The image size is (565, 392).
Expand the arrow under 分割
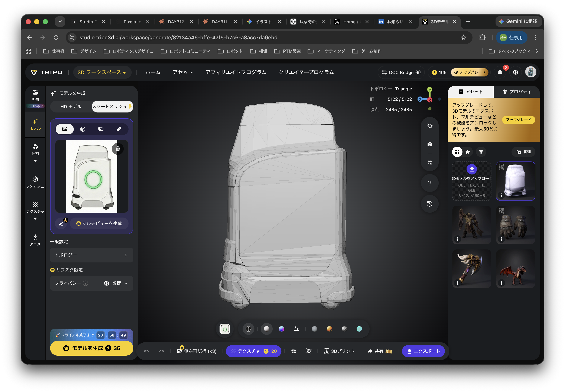pos(35,161)
